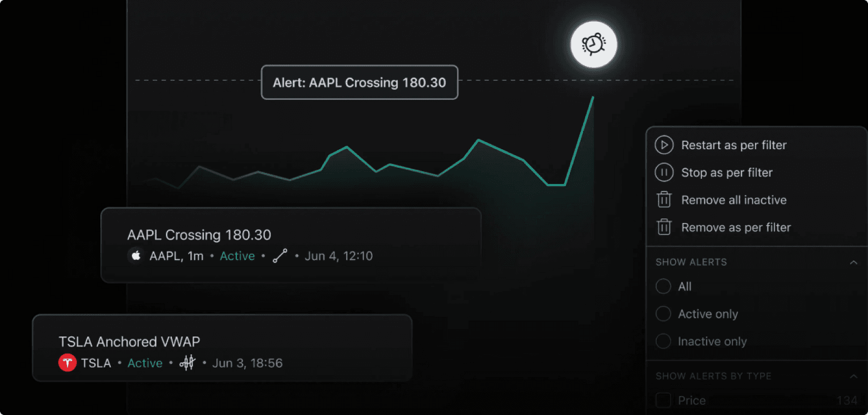Screen dimensions: 868x415
Task: Select the Inactive only radio button
Action: tap(663, 341)
